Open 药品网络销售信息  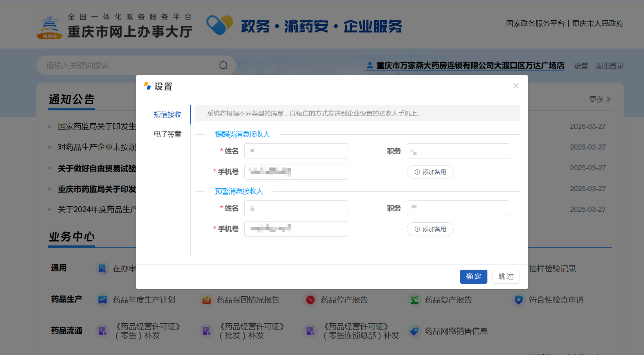pos(456,331)
